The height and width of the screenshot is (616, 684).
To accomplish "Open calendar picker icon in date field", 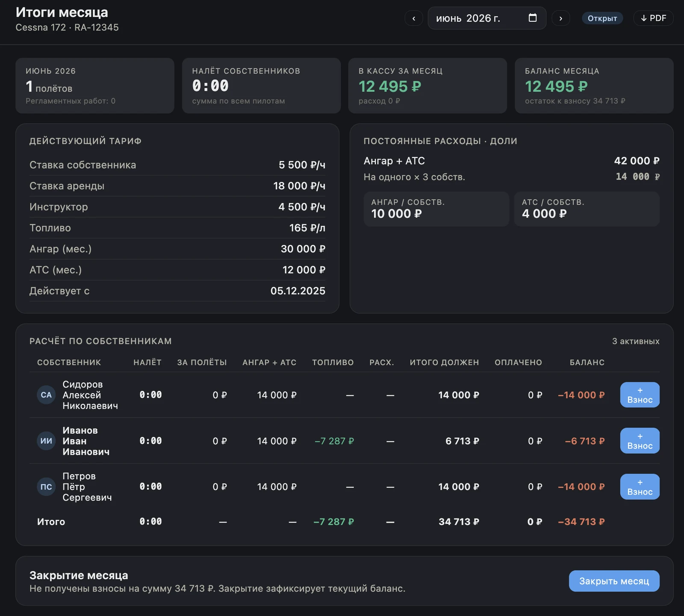I will (x=533, y=18).
